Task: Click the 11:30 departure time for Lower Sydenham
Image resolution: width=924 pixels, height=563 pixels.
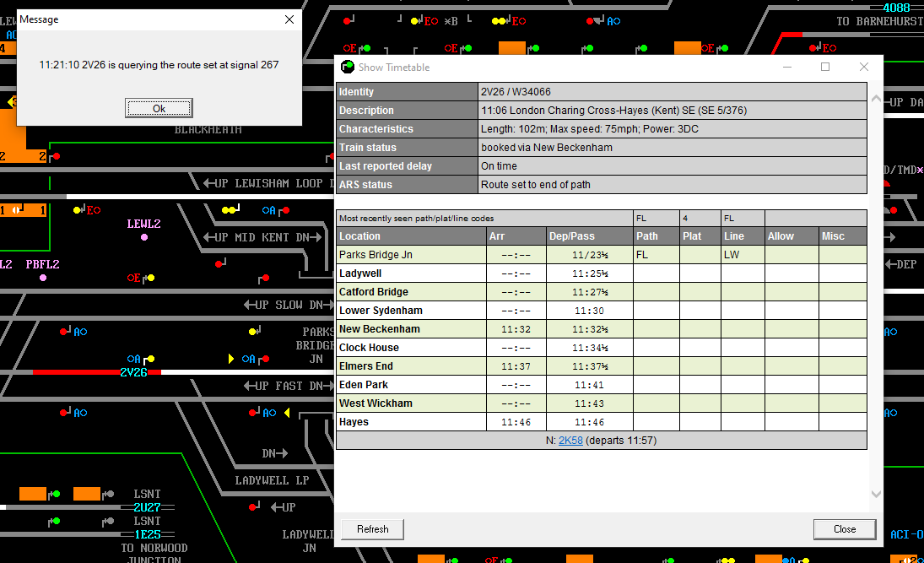Action: coord(590,311)
